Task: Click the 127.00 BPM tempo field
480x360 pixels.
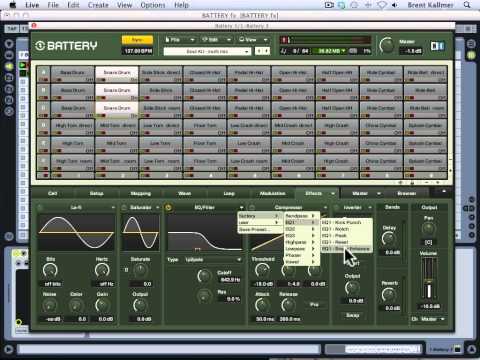Action: [138, 51]
